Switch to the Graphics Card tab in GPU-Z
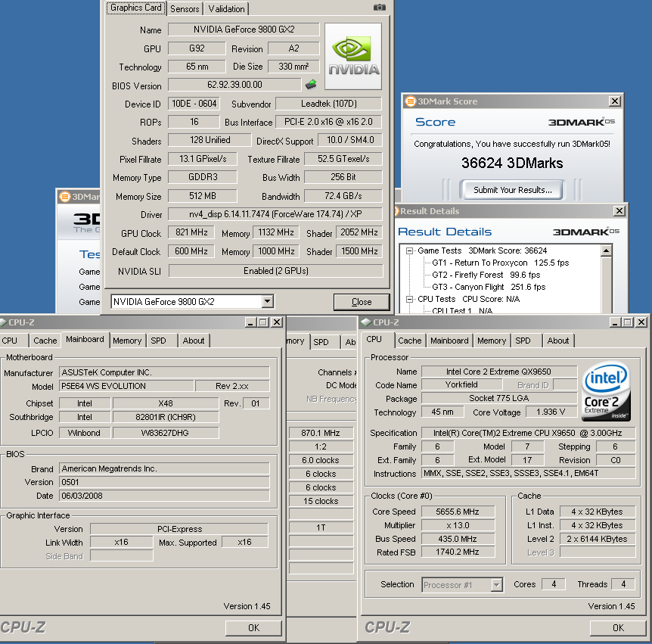Image resolution: width=652 pixels, height=644 pixels. (x=136, y=8)
